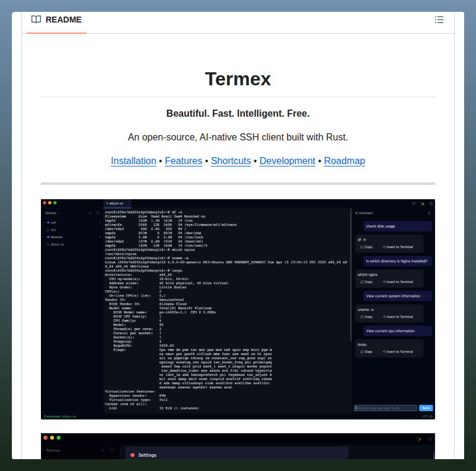Click Insert to Terminal under 'uname -a'
The width and height of the screenshot is (476, 471).
click(398, 317)
